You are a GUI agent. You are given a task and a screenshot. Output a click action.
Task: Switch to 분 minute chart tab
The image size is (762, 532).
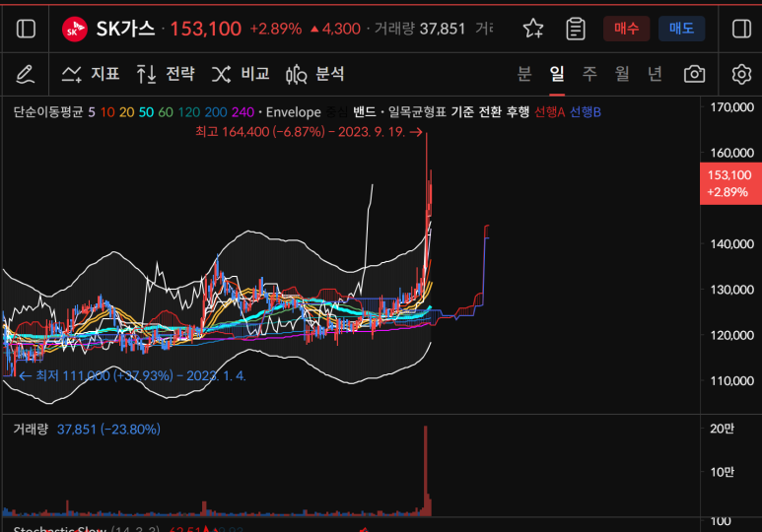523,74
